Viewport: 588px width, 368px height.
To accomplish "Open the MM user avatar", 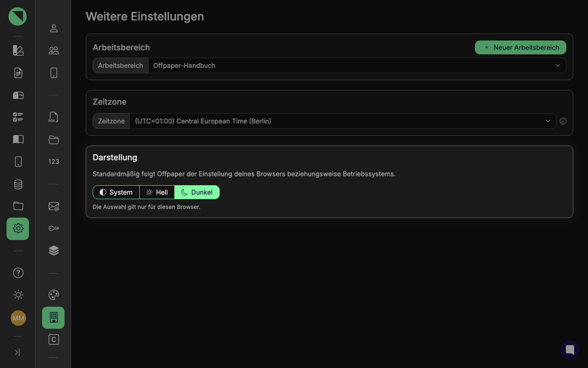I will (x=18, y=318).
